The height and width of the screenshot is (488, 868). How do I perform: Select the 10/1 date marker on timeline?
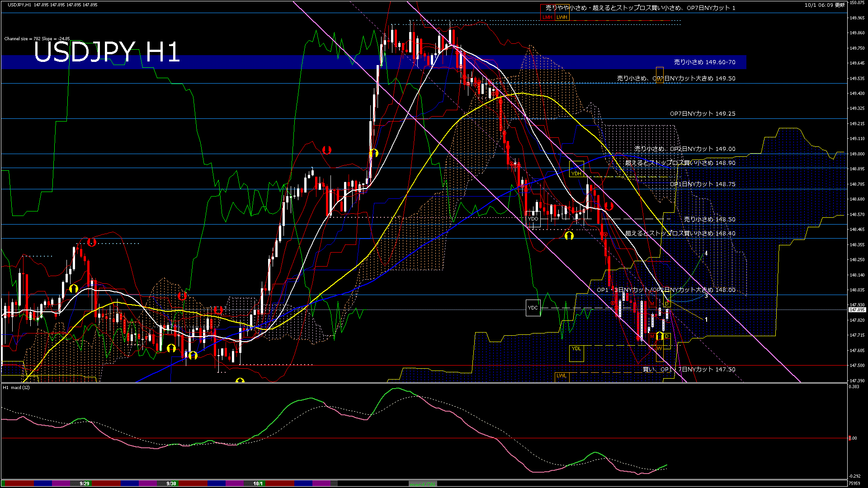[x=258, y=483]
